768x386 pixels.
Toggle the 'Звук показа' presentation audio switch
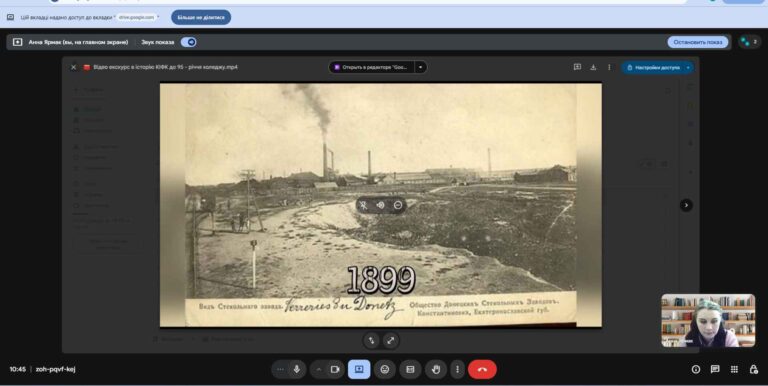click(x=189, y=42)
